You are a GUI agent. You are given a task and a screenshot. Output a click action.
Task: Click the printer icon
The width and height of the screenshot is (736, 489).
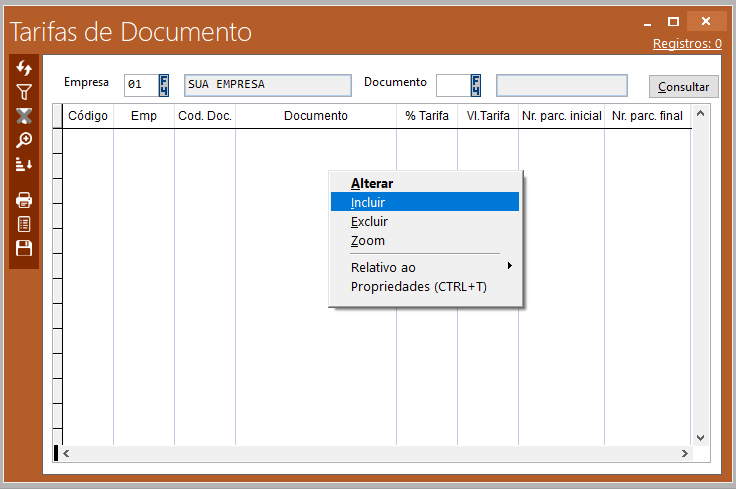[24, 200]
